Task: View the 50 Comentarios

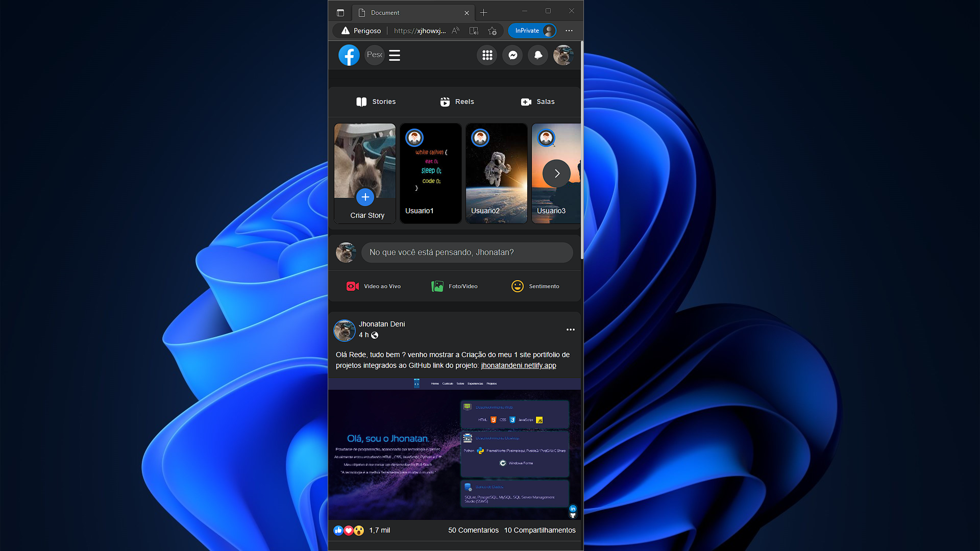Action: (x=473, y=531)
